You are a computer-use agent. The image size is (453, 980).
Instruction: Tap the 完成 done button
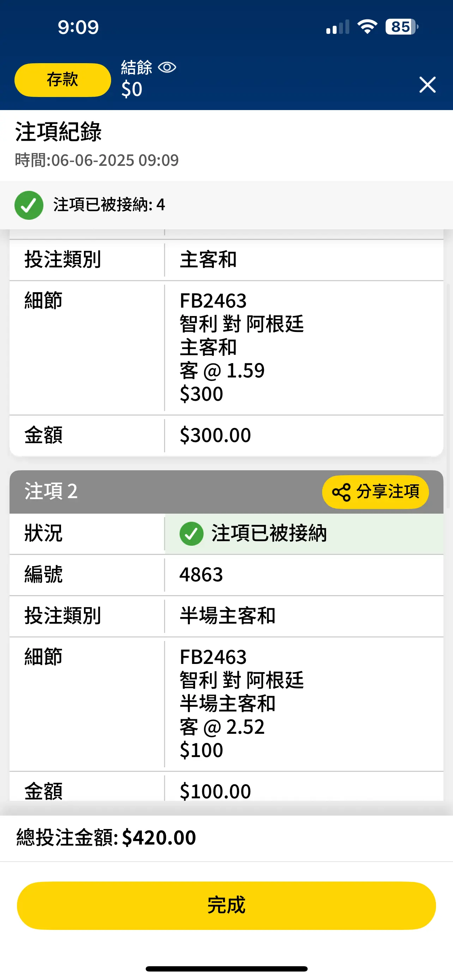click(226, 906)
